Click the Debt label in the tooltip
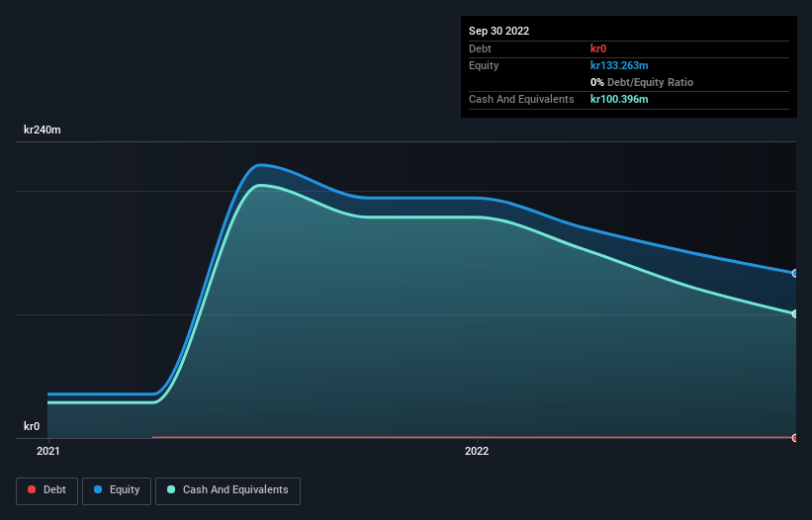 tap(480, 48)
